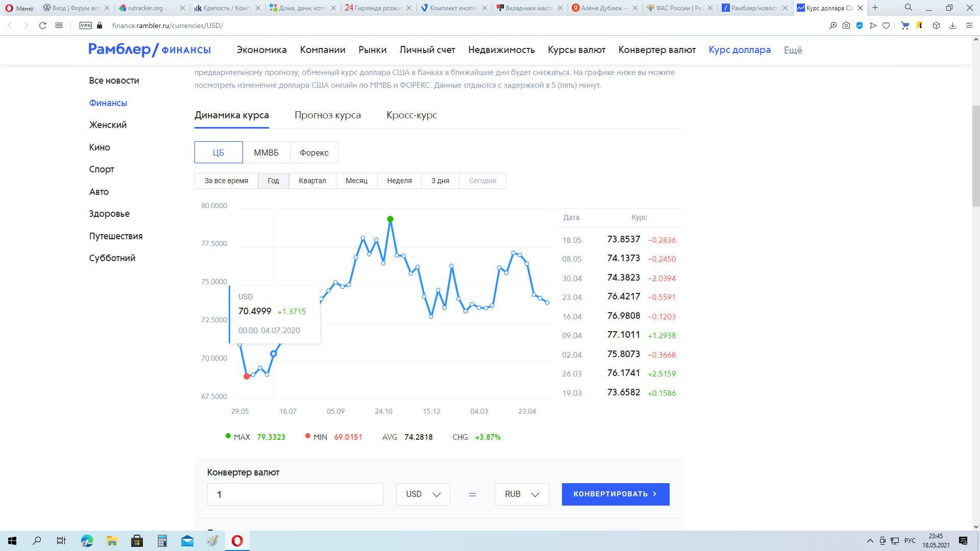Show hidden system tray icons
The width and height of the screenshot is (980, 551).
(x=870, y=541)
